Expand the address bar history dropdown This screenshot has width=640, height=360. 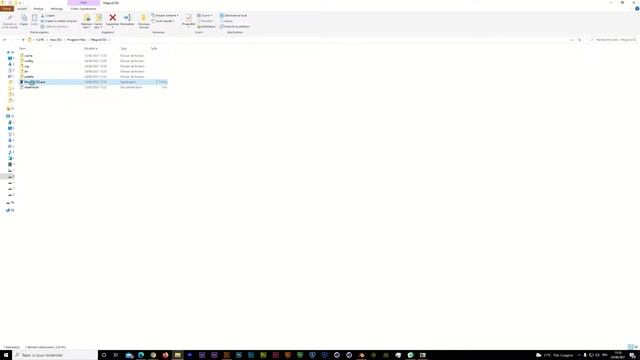point(572,40)
